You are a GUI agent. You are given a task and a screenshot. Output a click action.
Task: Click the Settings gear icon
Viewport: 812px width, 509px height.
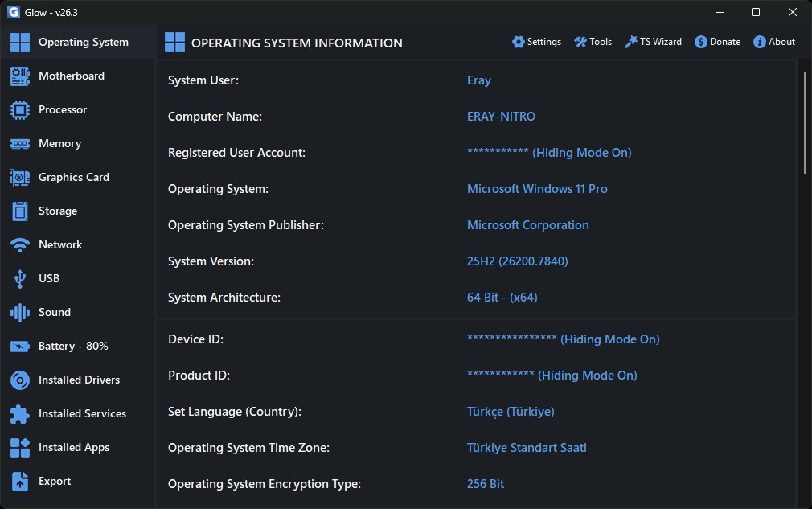point(518,42)
